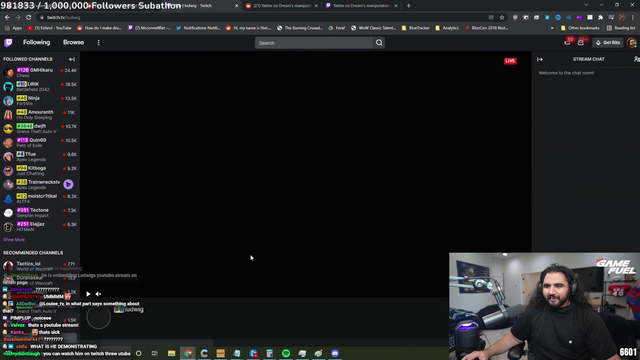The image size is (640, 360).
Task: Switch to the Reddit Yabbe on Dream's tab
Action: tap(282, 6)
